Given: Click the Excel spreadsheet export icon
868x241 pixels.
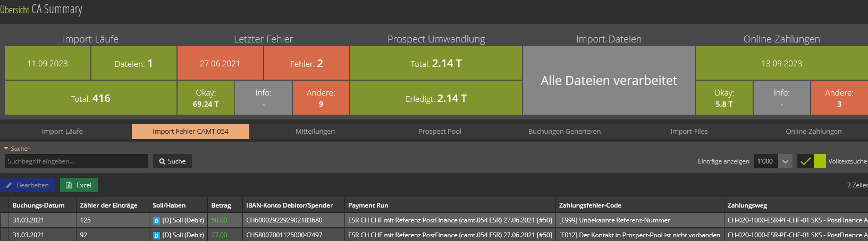Looking at the screenshot, I should coord(69,185).
